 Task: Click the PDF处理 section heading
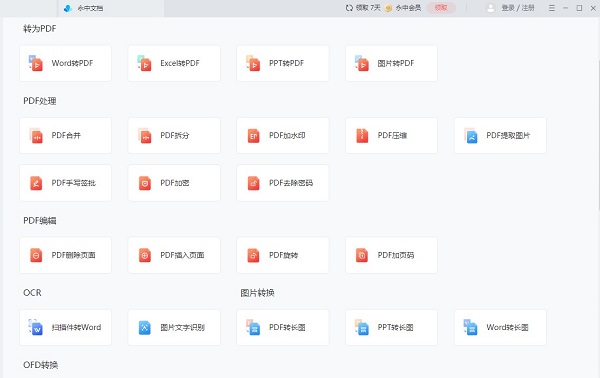40,101
